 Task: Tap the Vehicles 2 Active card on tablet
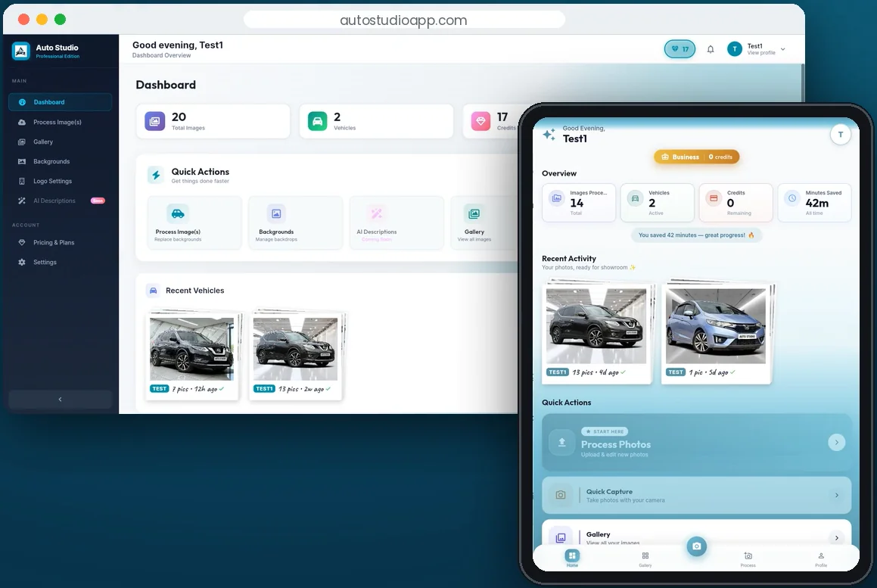tap(658, 203)
